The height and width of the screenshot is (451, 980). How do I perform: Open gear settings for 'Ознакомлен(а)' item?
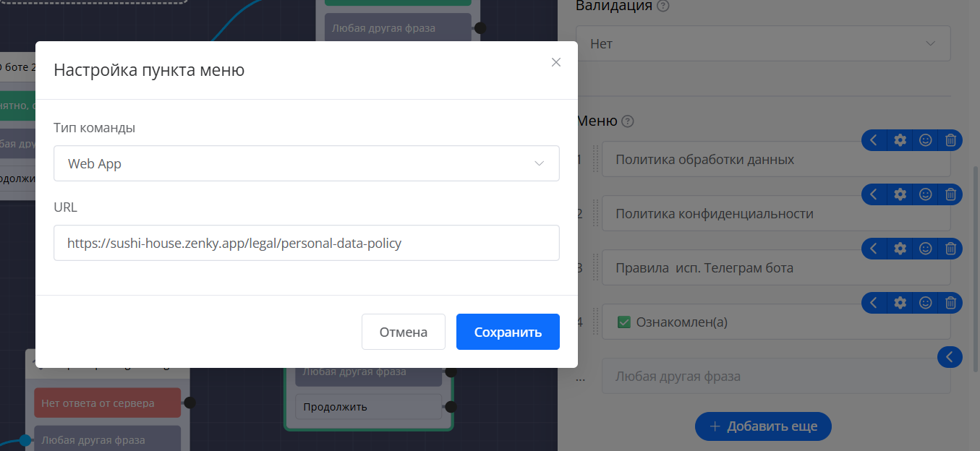pyautogui.click(x=900, y=303)
